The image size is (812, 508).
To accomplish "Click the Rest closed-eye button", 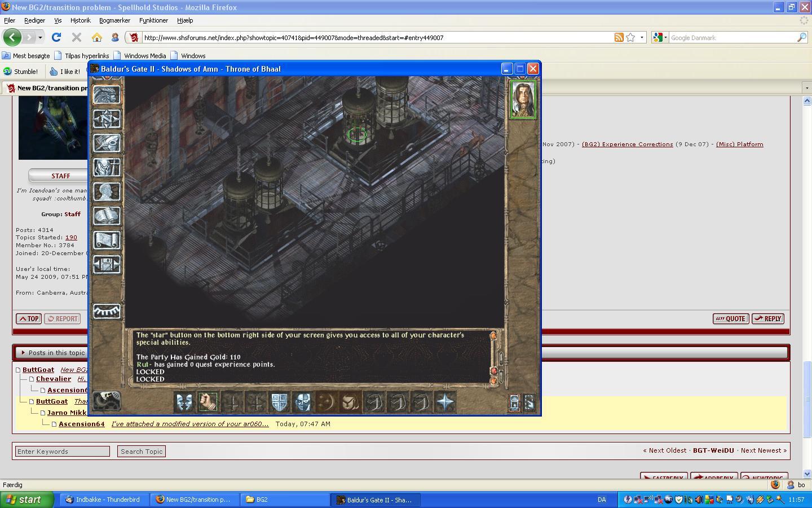I will 107,311.
